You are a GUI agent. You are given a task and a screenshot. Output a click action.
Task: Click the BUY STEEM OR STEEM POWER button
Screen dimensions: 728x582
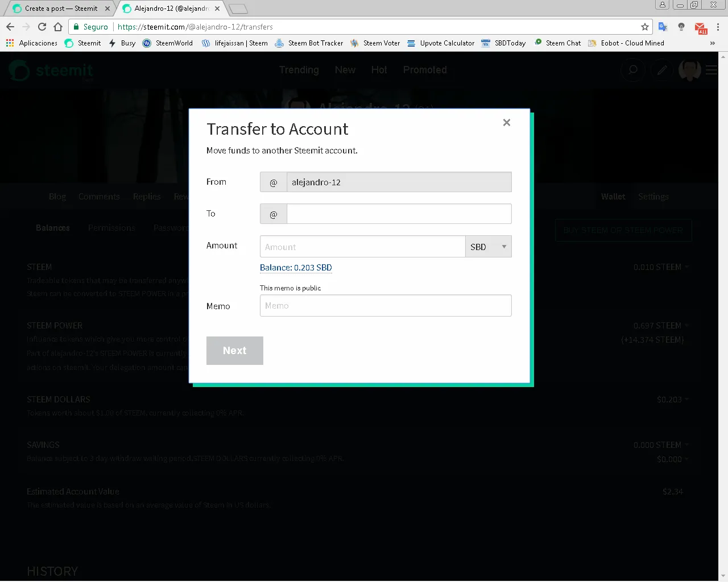point(623,230)
